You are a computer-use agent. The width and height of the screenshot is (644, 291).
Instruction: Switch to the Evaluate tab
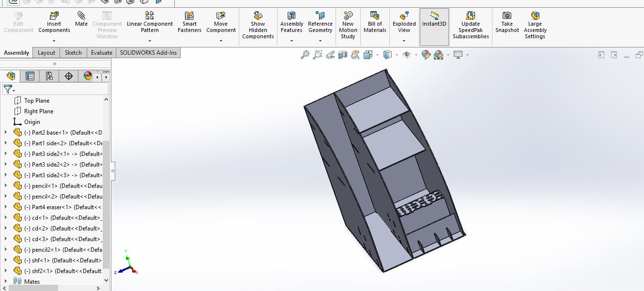(101, 53)
